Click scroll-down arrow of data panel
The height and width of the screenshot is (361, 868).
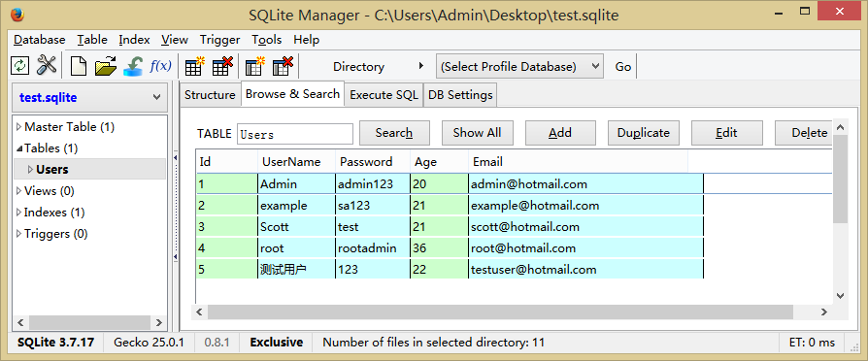point(840,296)
